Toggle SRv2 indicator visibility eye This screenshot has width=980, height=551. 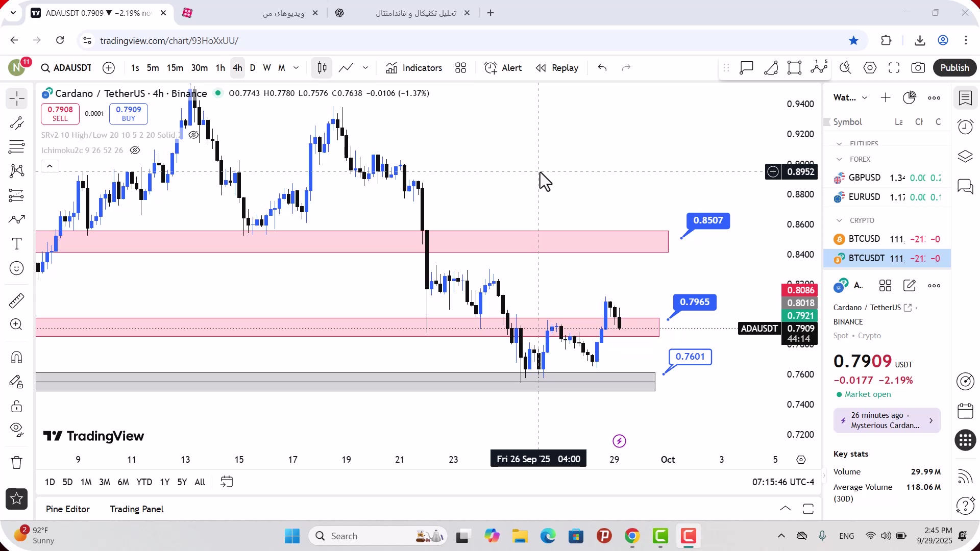tap(193, 135)
